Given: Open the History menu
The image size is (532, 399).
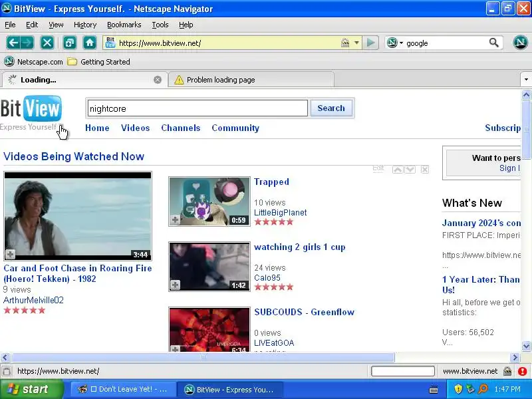Looking at the screenshot, I should click(85, 25).
